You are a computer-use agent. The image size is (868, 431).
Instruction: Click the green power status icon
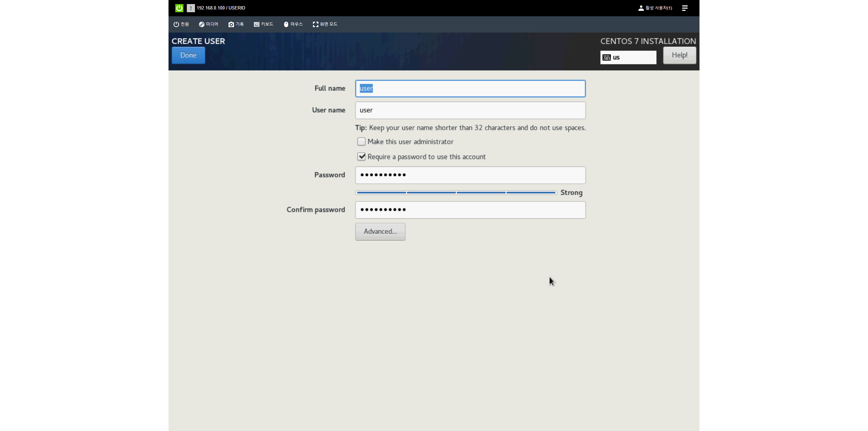[179, 8]
